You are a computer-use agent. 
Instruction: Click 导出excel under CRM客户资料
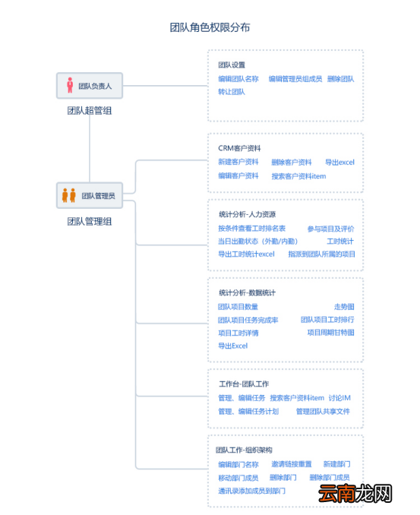pyautogui.click(x=339, y=163)
